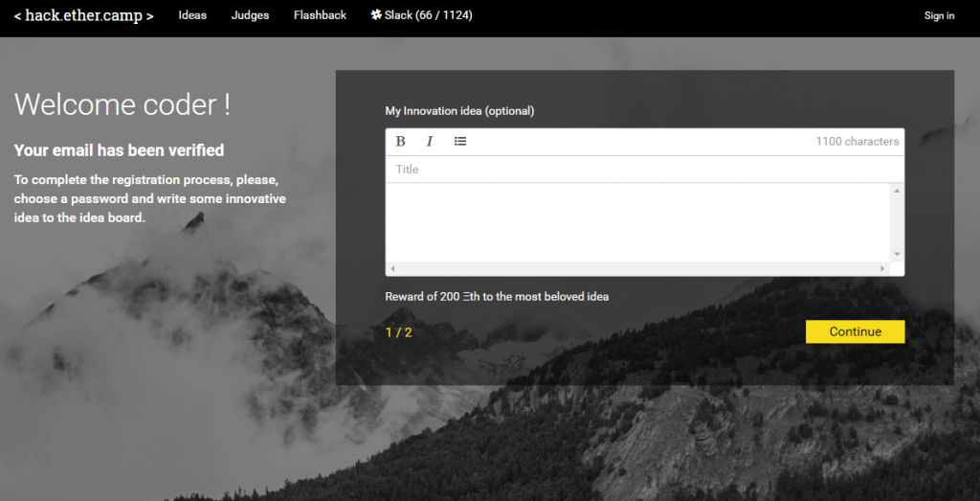Click the text area horizontal scrollbar track
The height and width of the screenshot is (501, 980).
[637, 268]
